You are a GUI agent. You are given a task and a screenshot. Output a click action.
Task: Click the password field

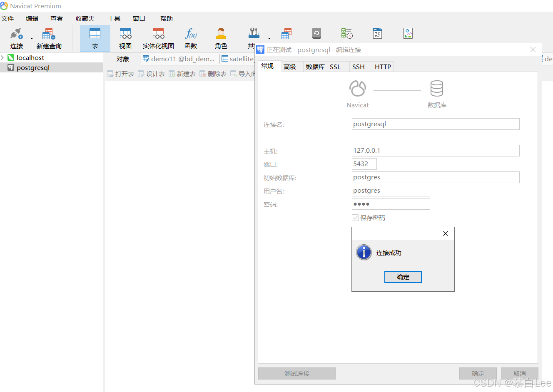tap(391, 204)
